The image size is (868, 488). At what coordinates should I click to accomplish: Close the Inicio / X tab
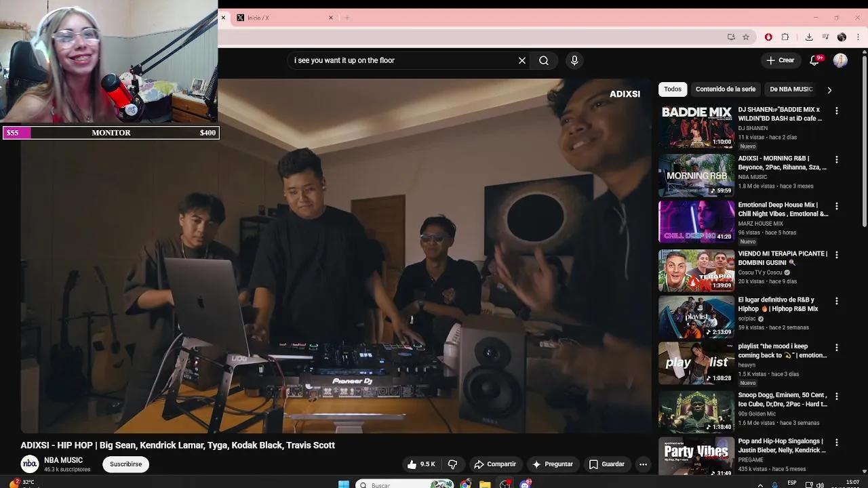point(331,18)
